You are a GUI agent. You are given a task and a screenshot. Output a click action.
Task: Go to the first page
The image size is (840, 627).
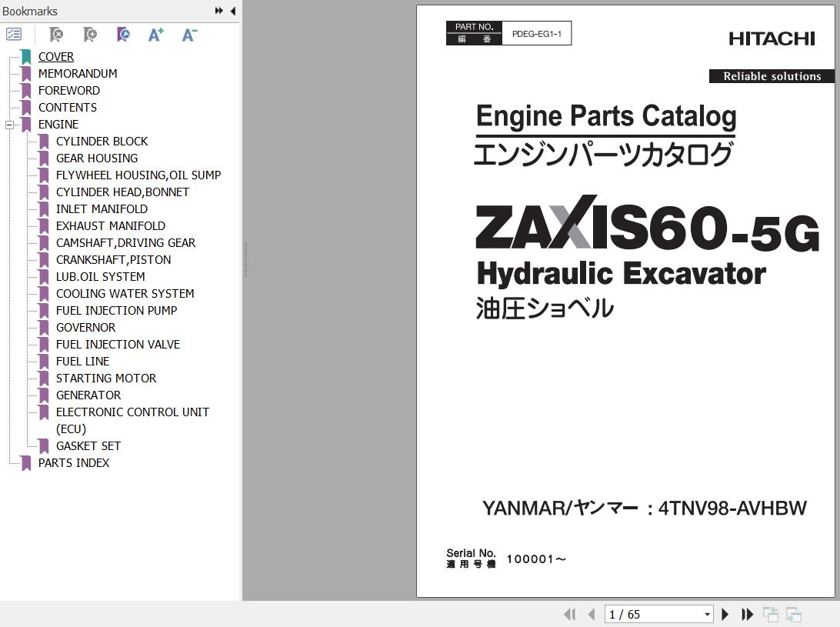pyautogui.click(x=569, y=614)
